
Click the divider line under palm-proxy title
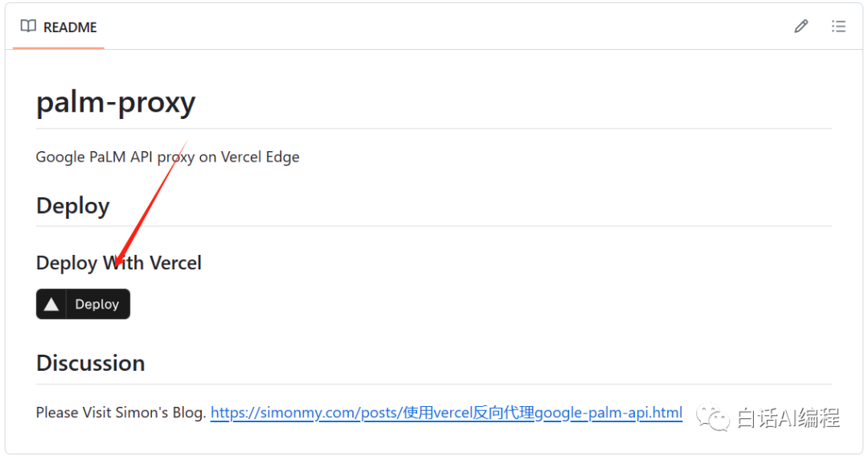coord(434,129)
